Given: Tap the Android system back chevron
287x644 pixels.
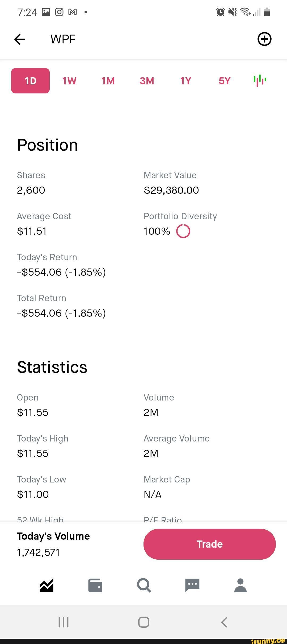Looking at the screenshot, I should [x=224, y=622].
